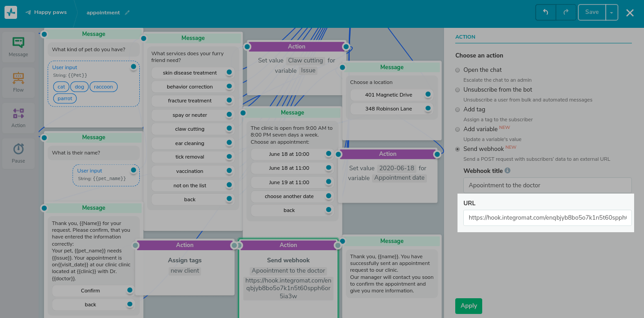Screen dimensions: 644x318
Task: Select the Add tag radio option
Action: pyautogui.click(x=457, y=110)
